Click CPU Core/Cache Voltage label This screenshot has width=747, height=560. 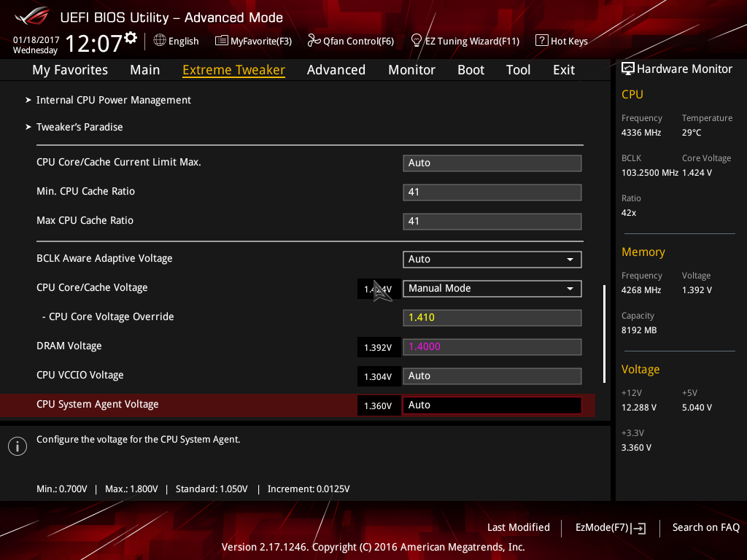92,287
